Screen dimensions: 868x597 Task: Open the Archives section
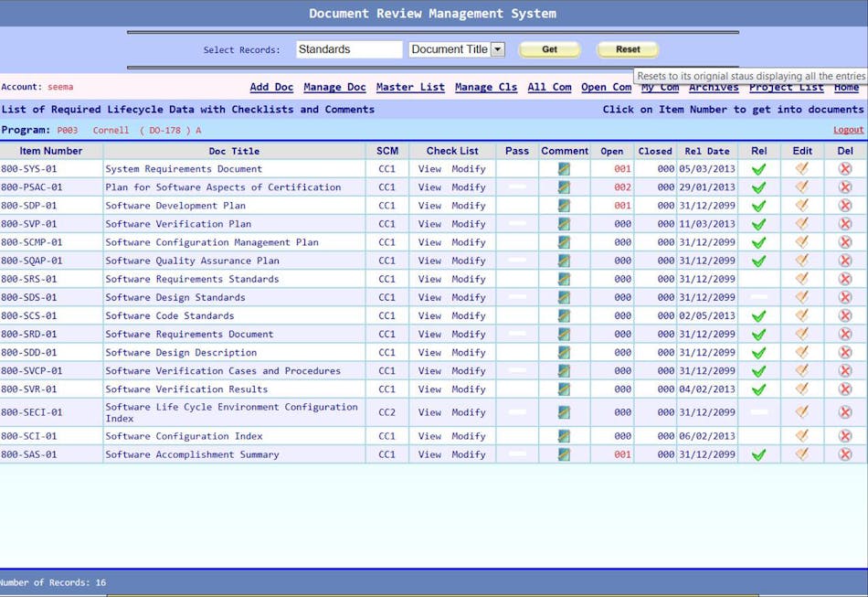click(x=714, y=87)
